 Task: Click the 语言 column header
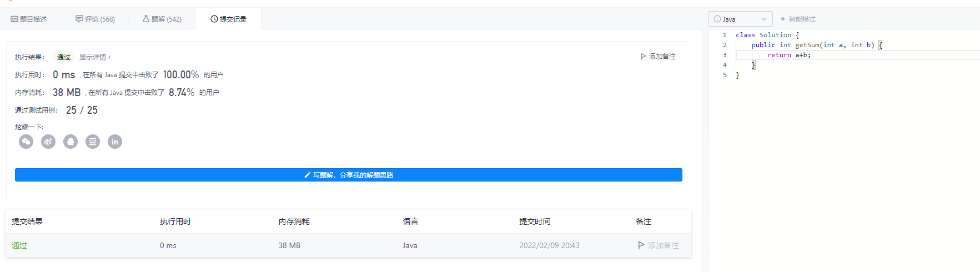(x=411, y=221)
